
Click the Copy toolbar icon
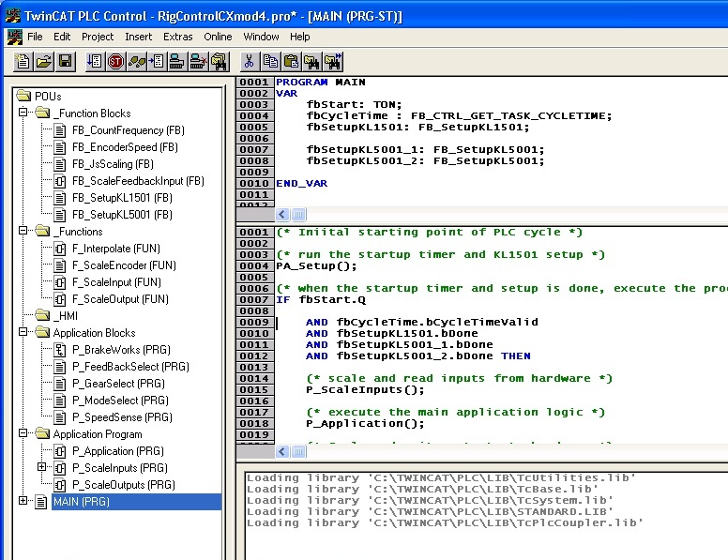[270, 61]
